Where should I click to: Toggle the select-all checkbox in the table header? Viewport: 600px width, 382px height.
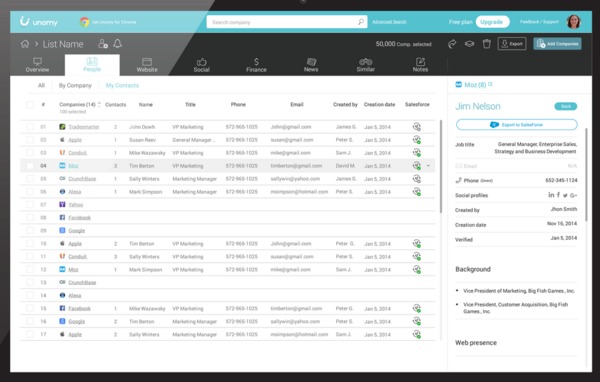30,104
